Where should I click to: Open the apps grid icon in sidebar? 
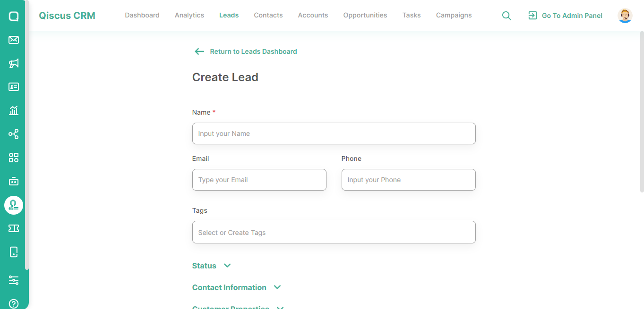(14, 158)
